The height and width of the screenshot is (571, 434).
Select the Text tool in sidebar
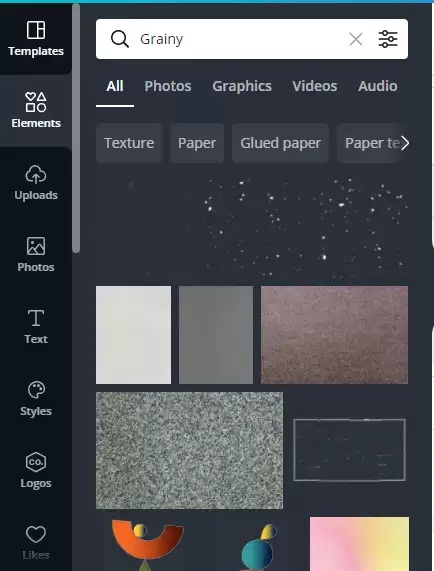[x=36, y=327]
